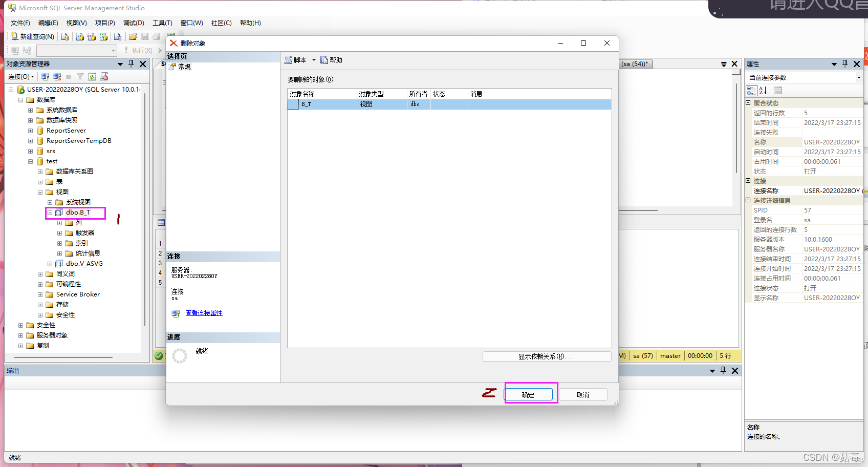Collapse the dbo.B_T tree node

click(50, 213)
